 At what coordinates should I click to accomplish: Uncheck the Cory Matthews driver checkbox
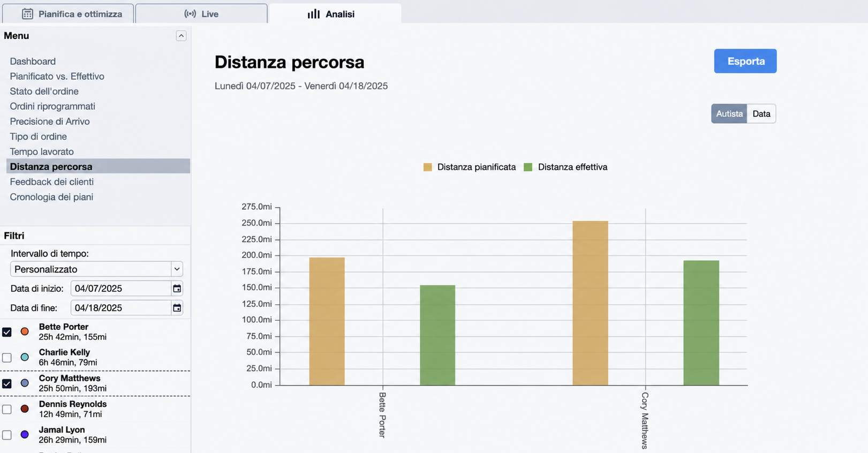tap(7, 383)
